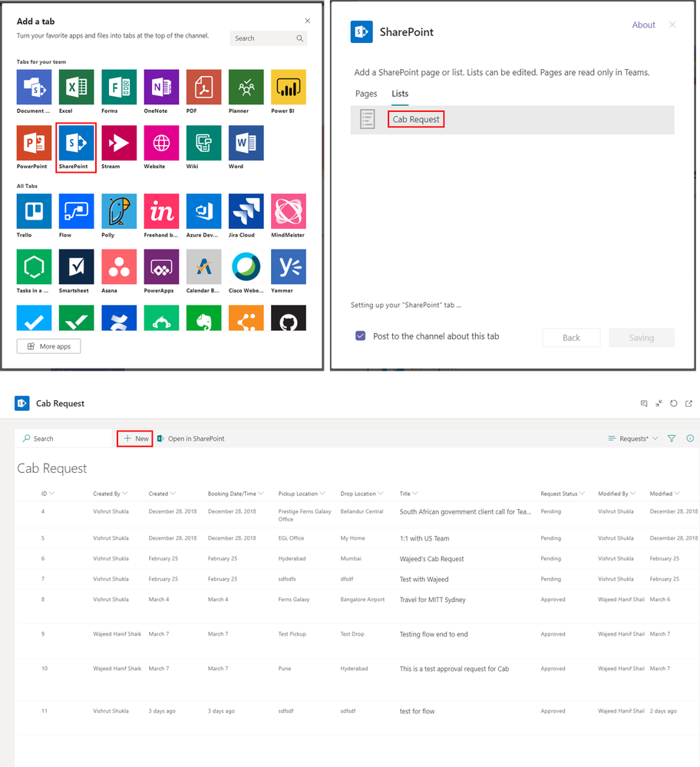Select the Tasks in a Box tile
The height and width of the screenshot is (767, 700).
click(34, 267)
